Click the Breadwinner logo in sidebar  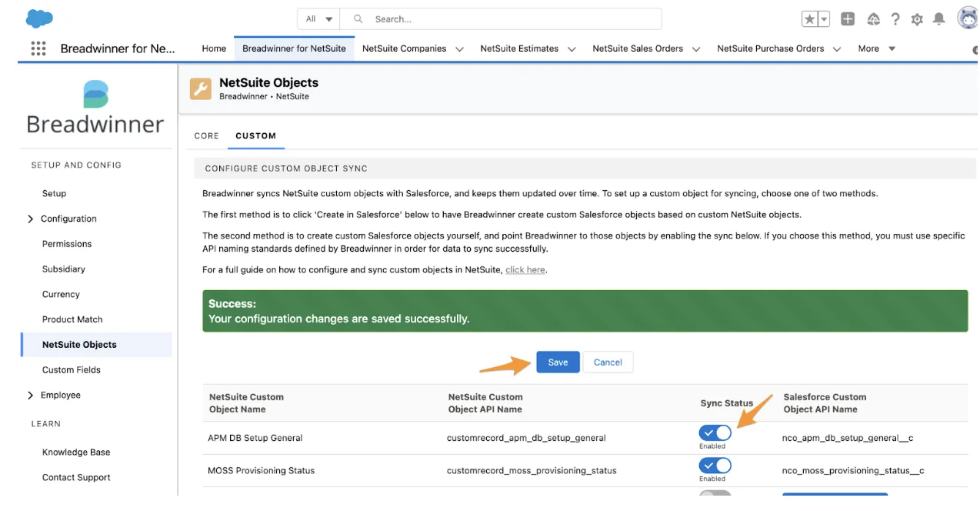pyautogui.click(x=95, y=107)
